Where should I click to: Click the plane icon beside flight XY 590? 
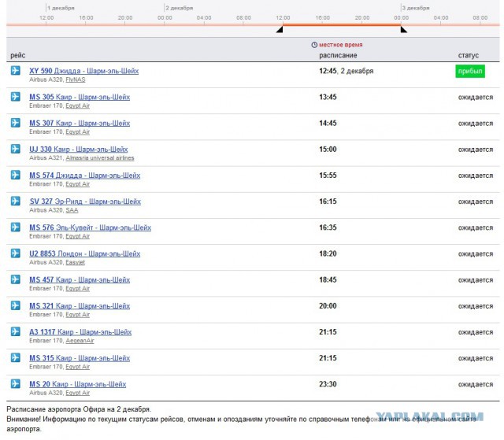pos(15,70)
